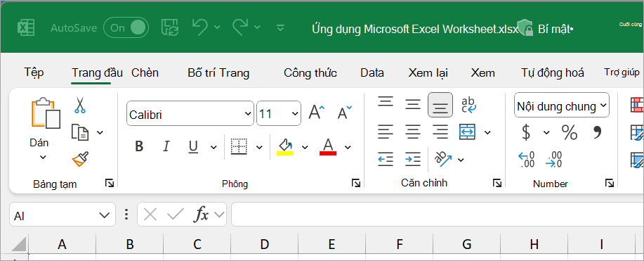Copy selection with the copy icon
644x261 pixels.
tap(79, 132)
